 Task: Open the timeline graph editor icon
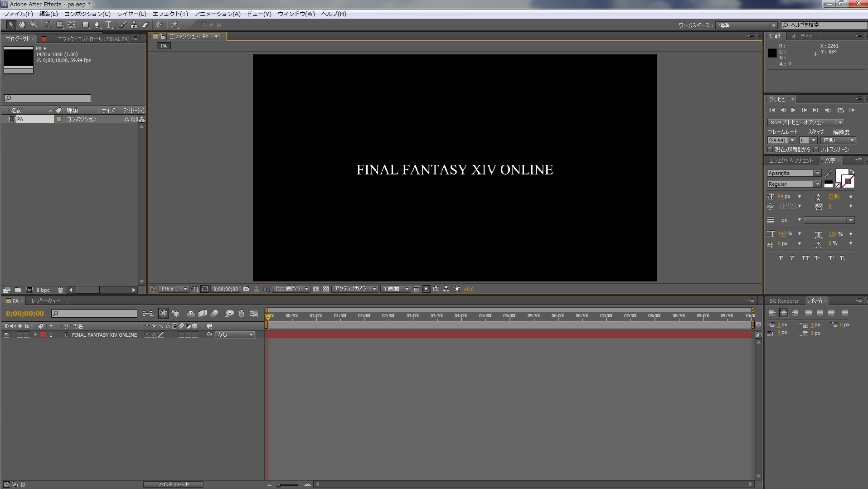click(254, 314)
